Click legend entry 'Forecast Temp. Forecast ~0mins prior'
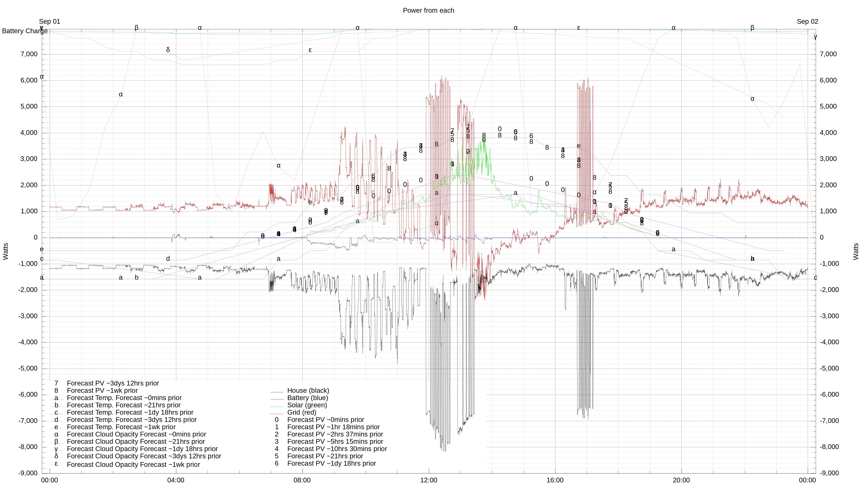The width and height of the screenshot is (868, 488). pyautogui.click(x=124, y=398)
